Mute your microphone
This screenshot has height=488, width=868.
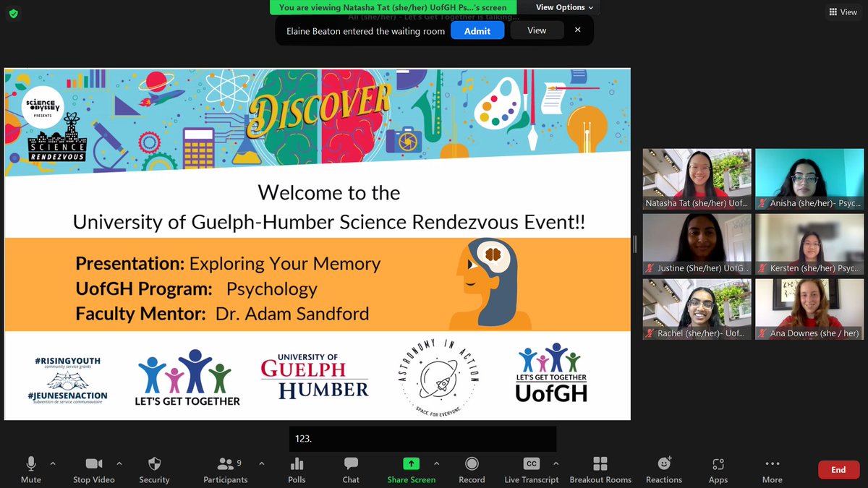tap(30, 469)
